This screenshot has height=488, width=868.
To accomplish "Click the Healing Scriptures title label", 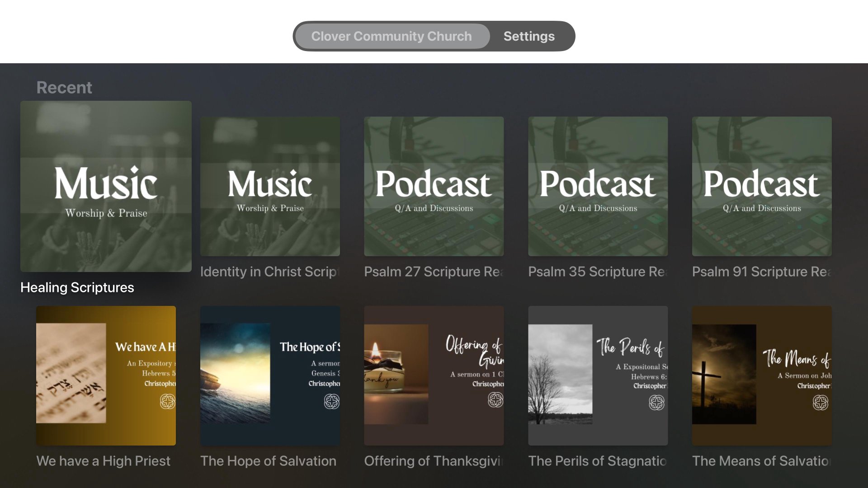I will 77,287.
